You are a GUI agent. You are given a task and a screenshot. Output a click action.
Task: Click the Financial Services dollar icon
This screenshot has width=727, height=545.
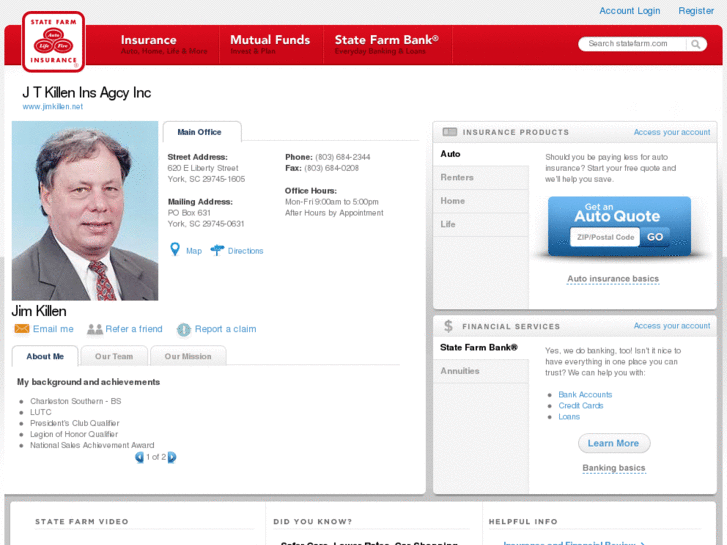[x=448, y=326]
